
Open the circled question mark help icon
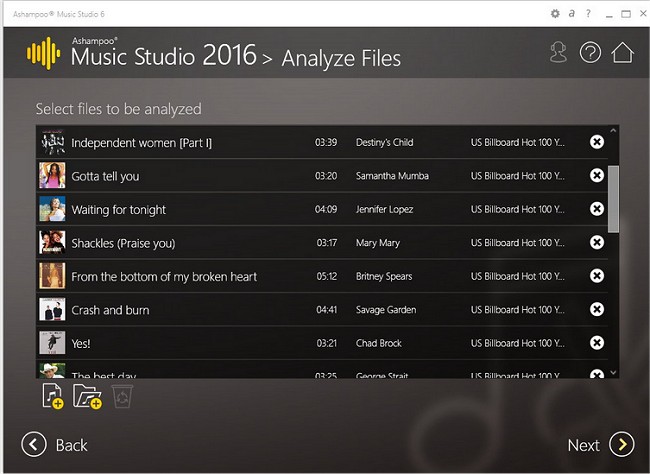590,53
